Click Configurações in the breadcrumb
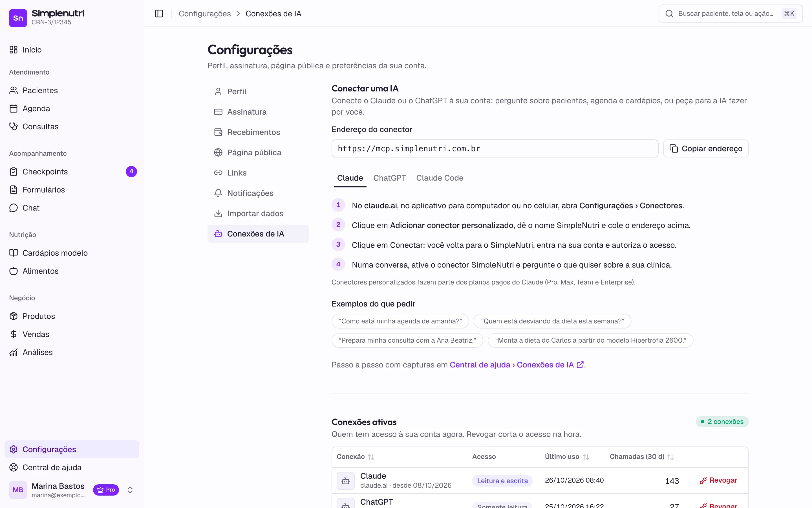The image size is (812, 508). click(205, 14)
